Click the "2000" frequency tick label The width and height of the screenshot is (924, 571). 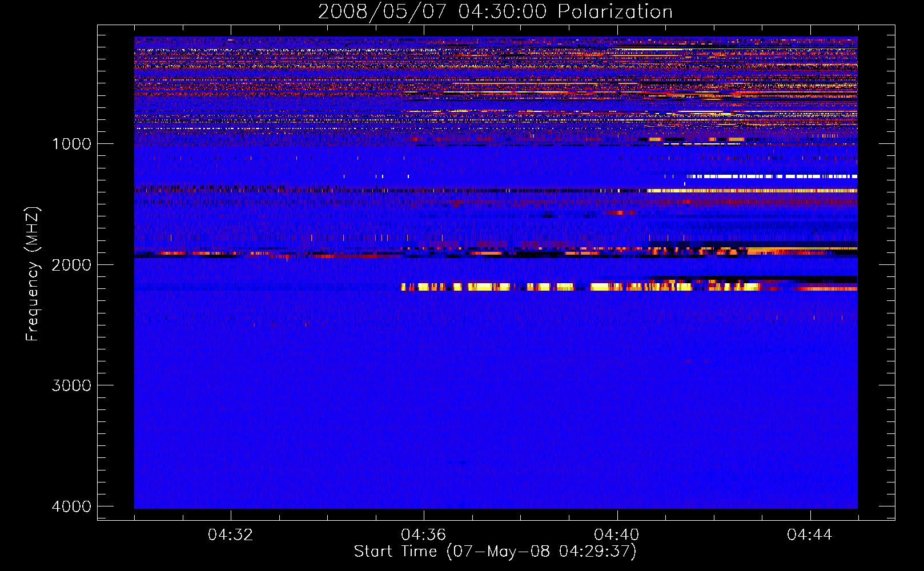pyautogui.click(x=71, y=264)
